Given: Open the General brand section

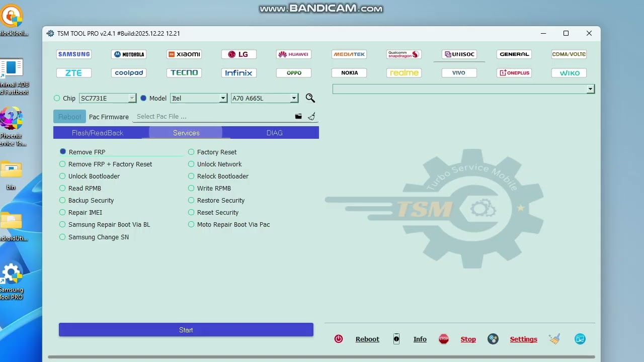Looking at the screenshot, I should 514,54.
